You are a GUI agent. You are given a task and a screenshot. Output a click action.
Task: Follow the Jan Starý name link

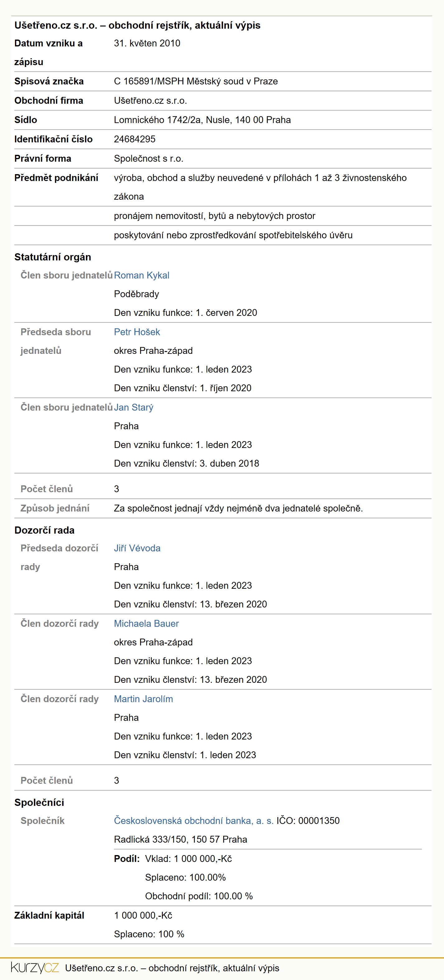pos(134,407)
